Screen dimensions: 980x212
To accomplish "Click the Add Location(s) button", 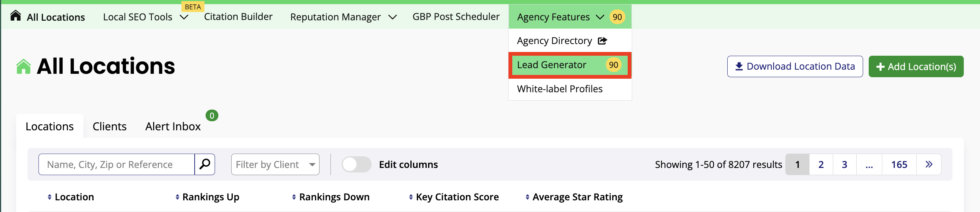I will (x=916, y=67).
